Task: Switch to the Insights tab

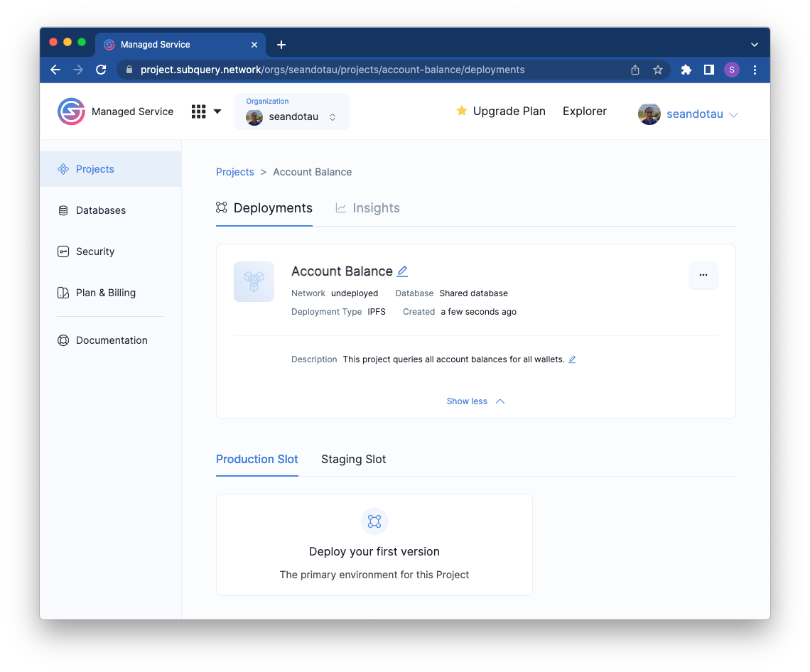Action: pos(367,208)
